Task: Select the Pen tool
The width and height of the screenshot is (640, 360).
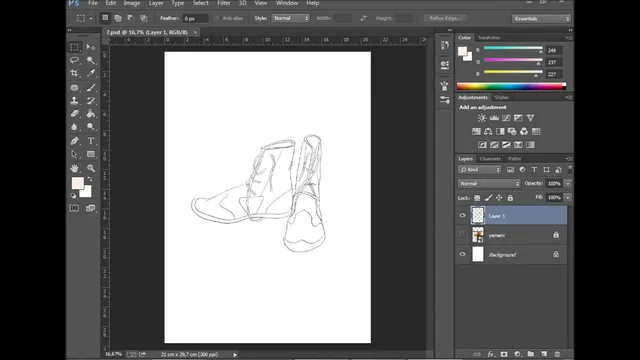Action: [x=74, y=141]
